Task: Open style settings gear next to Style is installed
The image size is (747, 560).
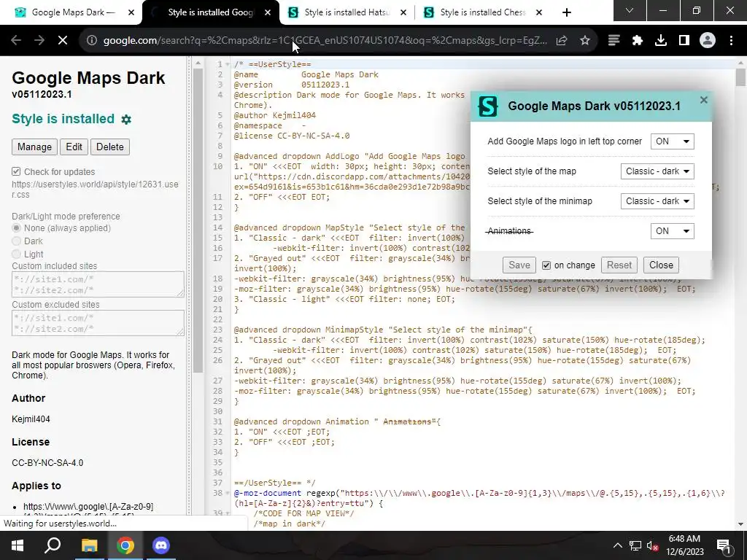Action: [126, 120]
